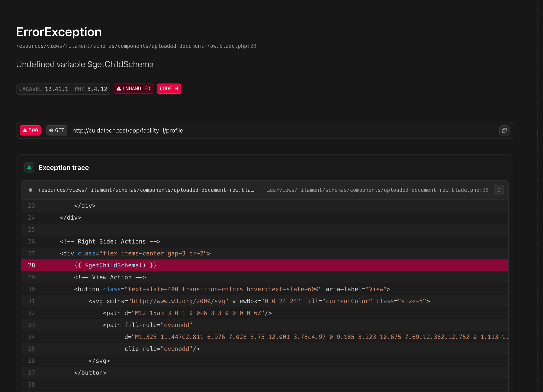This screenshot has height=392, width=543.
Task: Toggle frame header resources/views path on left
Action: pyautogui.click(x=146, y=190)
